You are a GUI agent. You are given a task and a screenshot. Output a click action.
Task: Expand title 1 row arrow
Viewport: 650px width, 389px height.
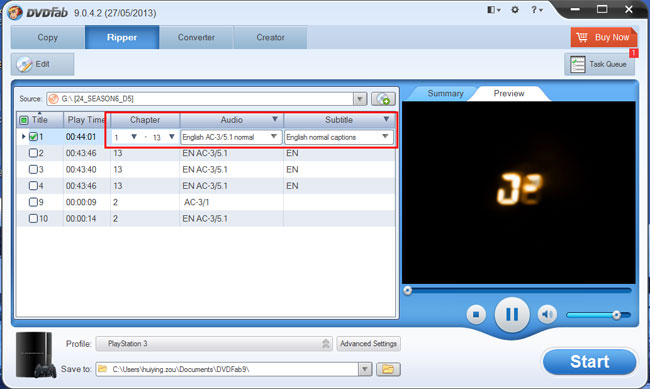23,136
